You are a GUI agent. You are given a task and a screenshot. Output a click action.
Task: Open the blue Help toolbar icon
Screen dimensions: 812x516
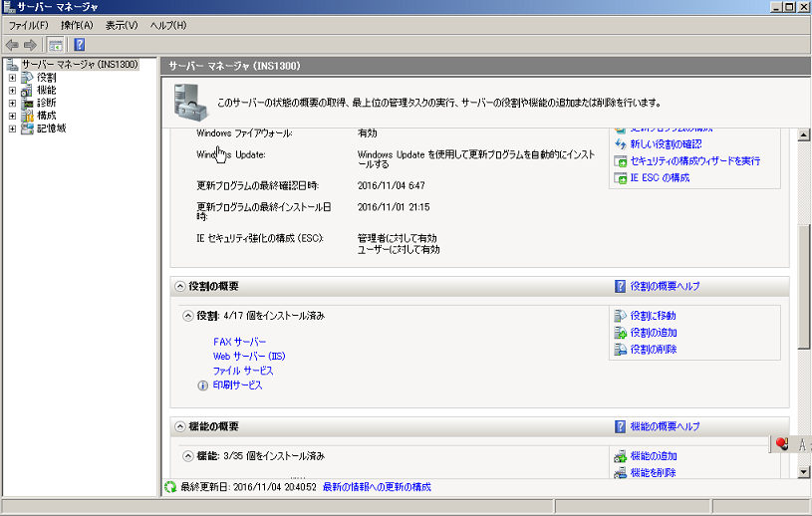tap(80, 45)
